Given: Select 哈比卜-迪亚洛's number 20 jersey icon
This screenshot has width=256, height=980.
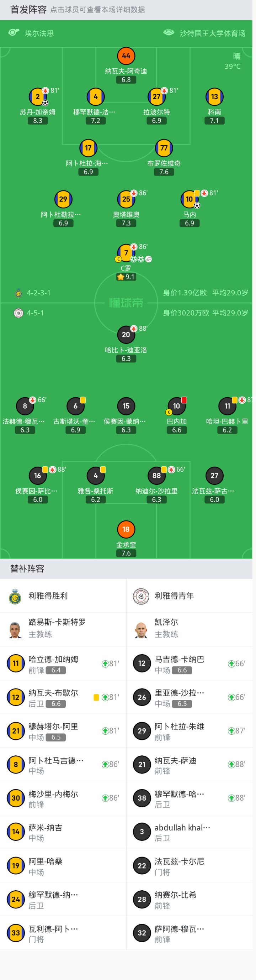Looking at the screenshot, I should [x=126, y=334].
